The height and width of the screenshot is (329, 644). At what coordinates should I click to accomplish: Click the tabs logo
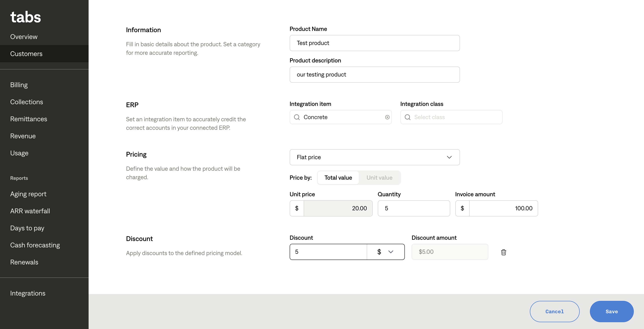click(x=26, y=17)
